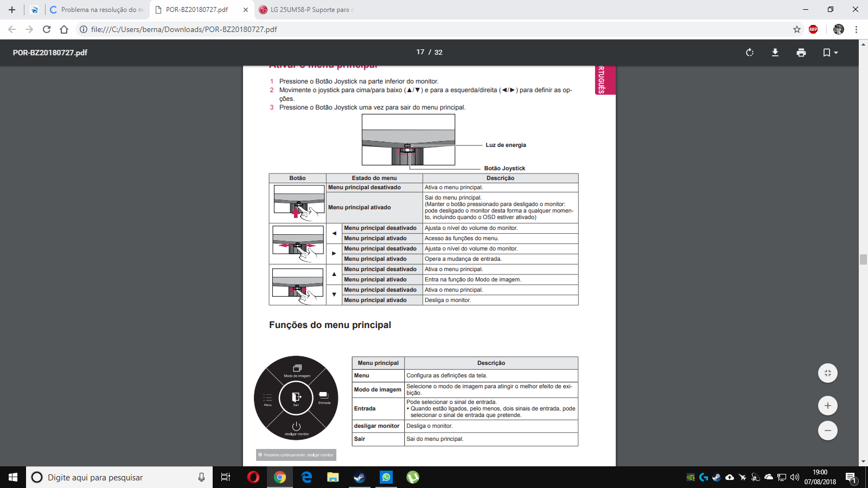The width and height of the screenshot is (868, 488).
Task: Zoom in on the PDF
Action: click(x=828, y=406)
